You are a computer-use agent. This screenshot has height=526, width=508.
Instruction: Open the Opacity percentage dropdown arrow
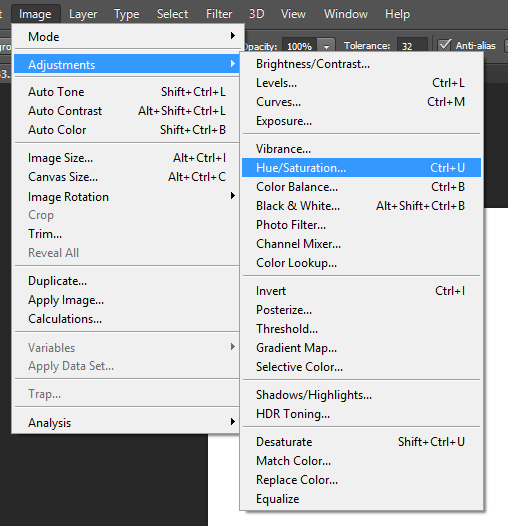click(326, 46)
